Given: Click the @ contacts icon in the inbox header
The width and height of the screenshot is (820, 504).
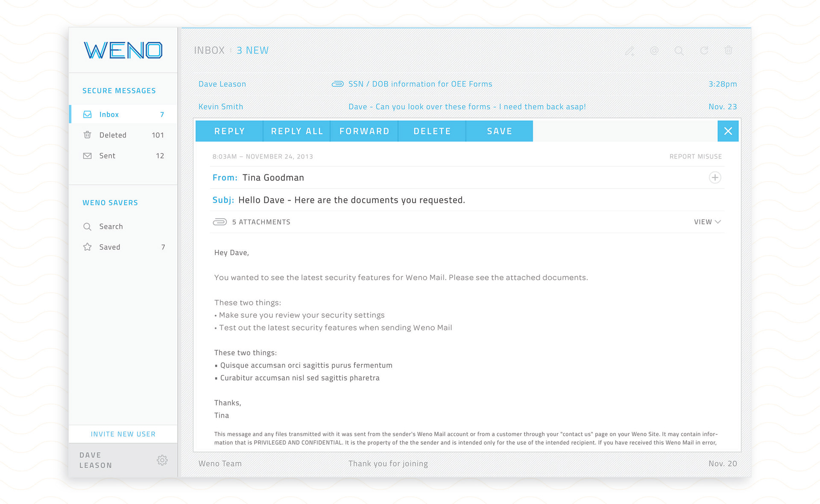Looking at the screenshot, I should (x=654, y=51).
